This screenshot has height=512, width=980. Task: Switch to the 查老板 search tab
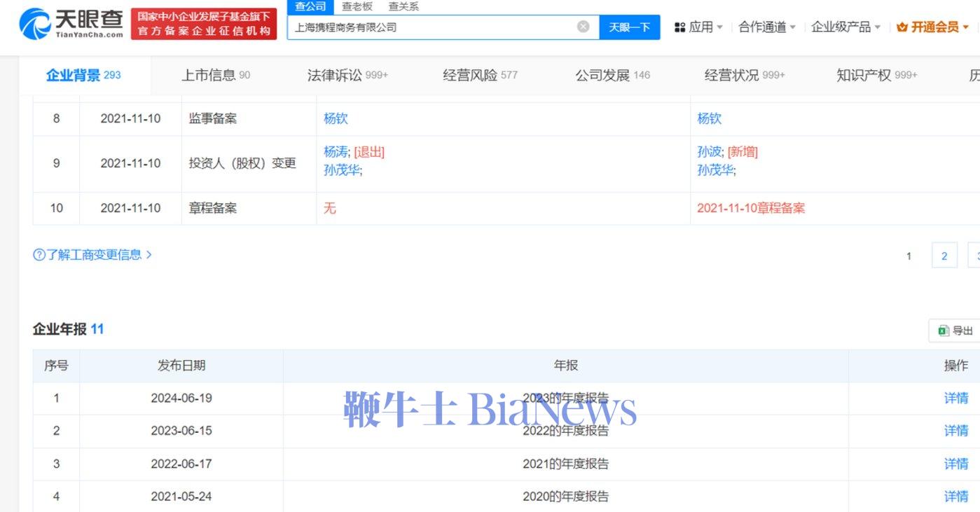coord(357,6)
